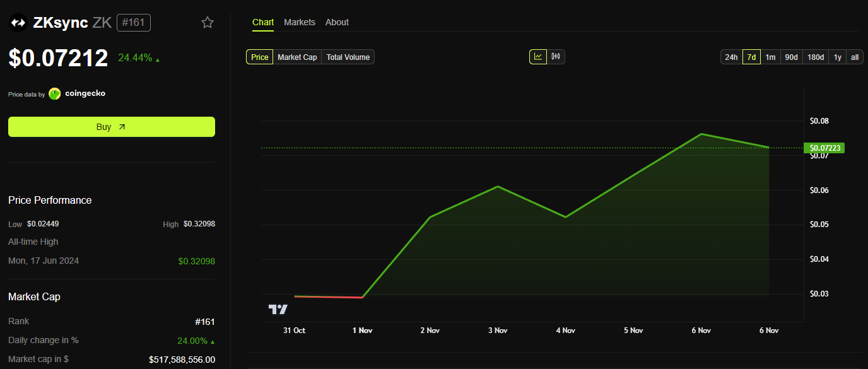The image size is (868, 369).
Task: Click the ZKsync coin logo
Action: [x=18, y=22]
